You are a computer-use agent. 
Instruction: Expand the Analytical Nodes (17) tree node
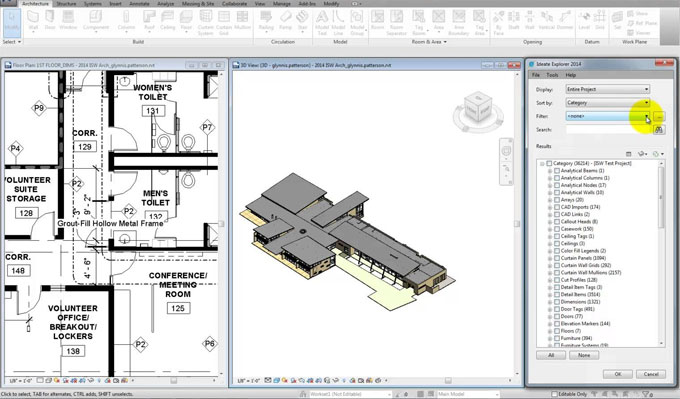pos(550,185)
